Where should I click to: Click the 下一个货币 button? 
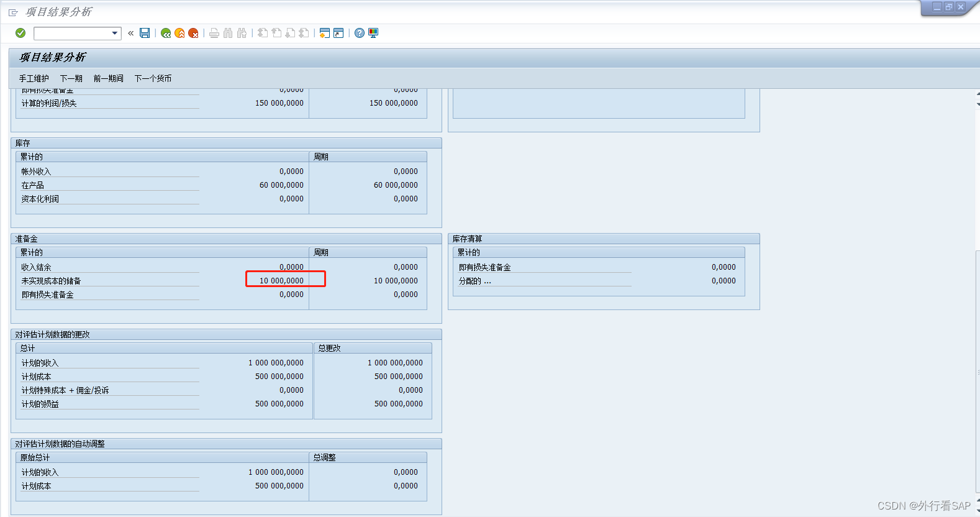(x=153, y=78)
